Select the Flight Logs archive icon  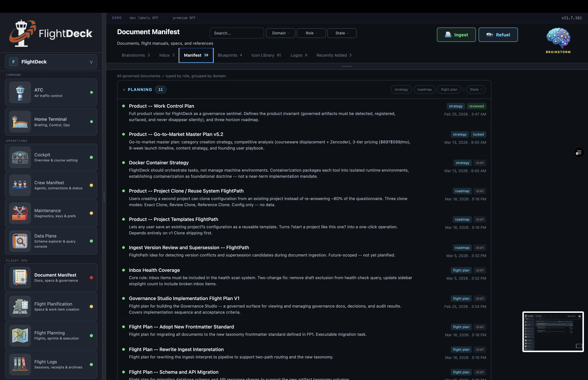(x=20, y=364)
